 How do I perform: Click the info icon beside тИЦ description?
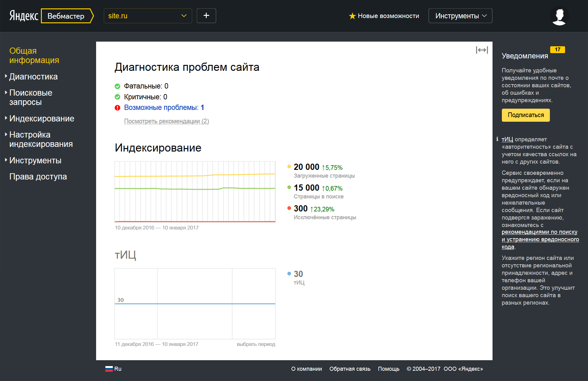pos(497,139)
